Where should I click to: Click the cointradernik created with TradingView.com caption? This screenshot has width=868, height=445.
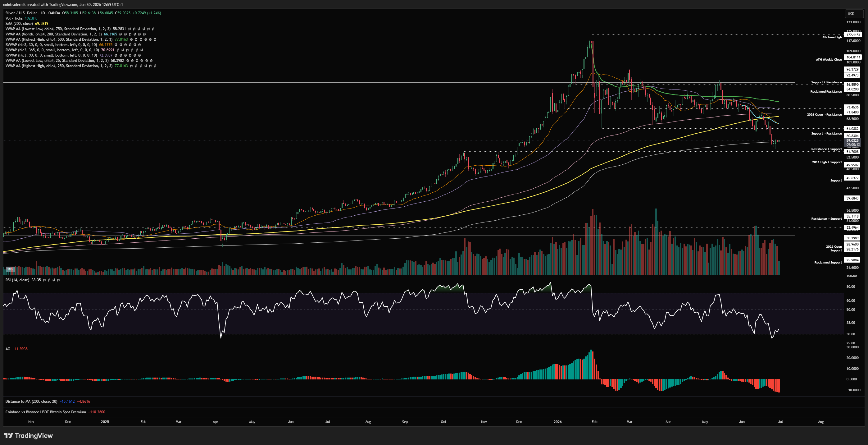(63, 4)
